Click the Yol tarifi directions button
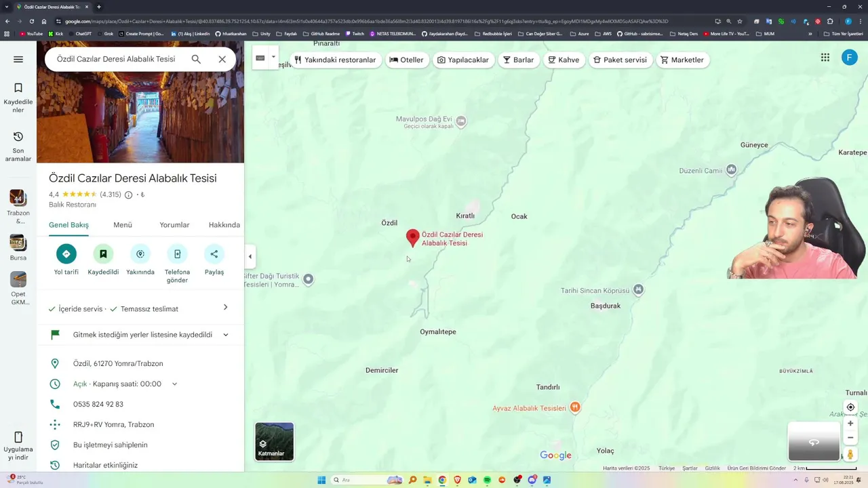Viewport: 868px width, 488px height. pyautogui.click(x=66, y=260)
